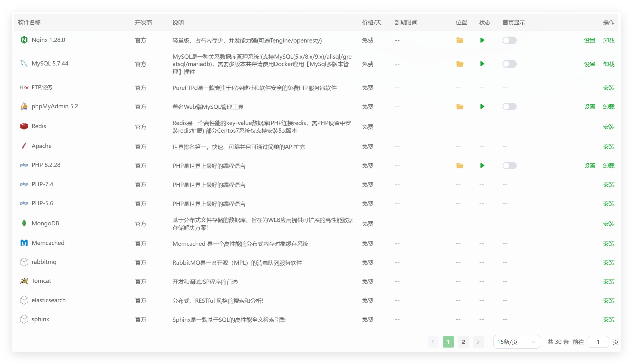This screenshot has height=364, width=633.
Task: Click 安装 to install Apache
Action: (x=609, y=147)
